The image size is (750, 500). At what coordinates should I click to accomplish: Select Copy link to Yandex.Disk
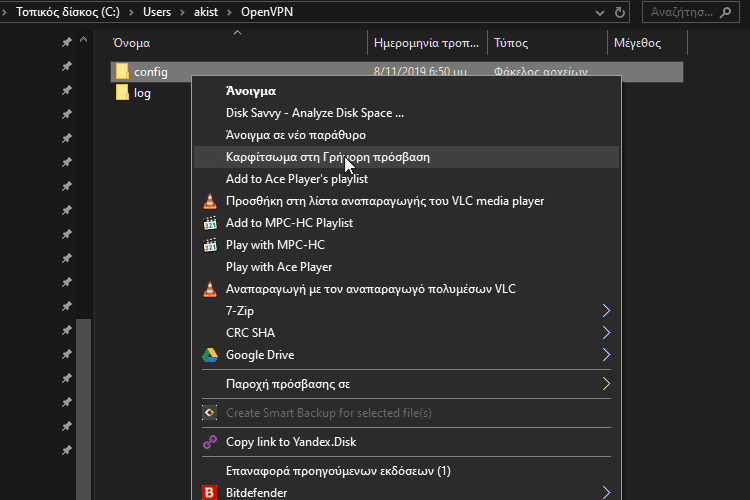pyautogui.click(x=291, y=442)
